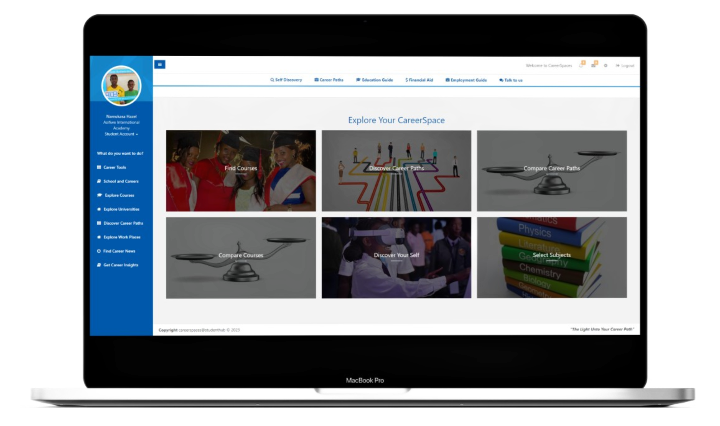
Task: Open the Career Paths top menu
Action: pyautogui.click(x=329, y=79)
